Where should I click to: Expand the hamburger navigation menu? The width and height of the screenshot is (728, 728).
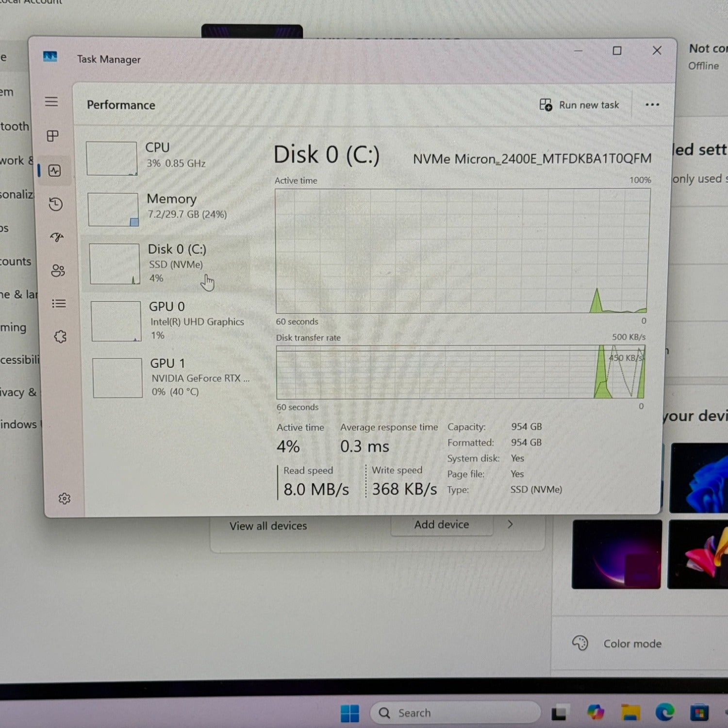(51, 101)
